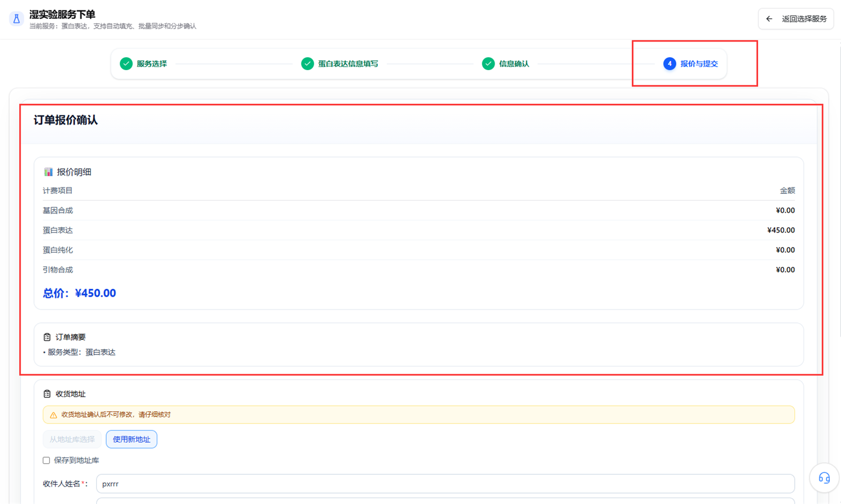This screenshot has height=504, width=841.
Task: Select step 4 报价与提交
Action: click(691, 64)
